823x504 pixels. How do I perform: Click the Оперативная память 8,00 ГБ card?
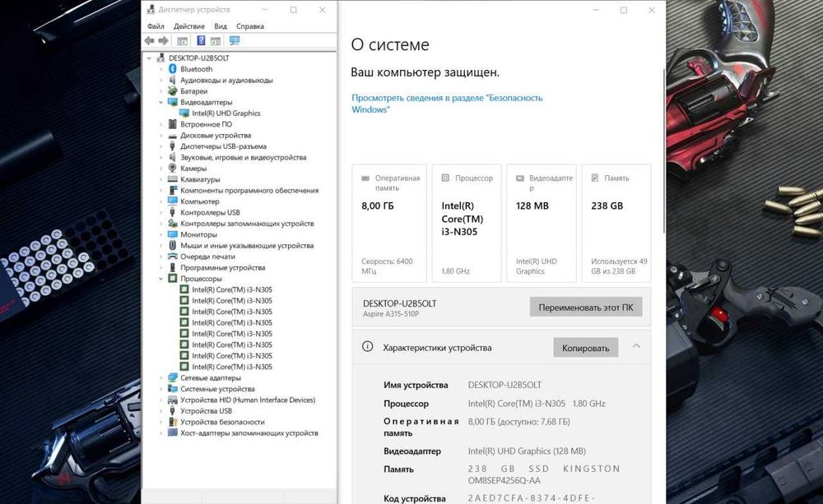[x=389, y=224]
